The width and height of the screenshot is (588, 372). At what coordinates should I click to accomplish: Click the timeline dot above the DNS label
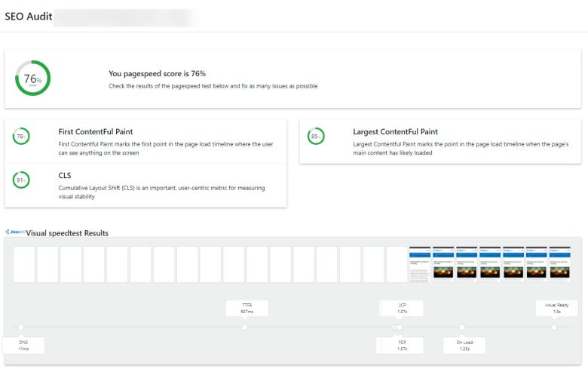pyautogui.click(x=20, y=327)
